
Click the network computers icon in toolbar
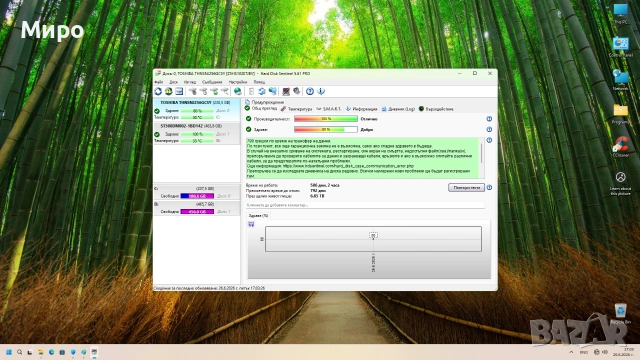tap(272, 91)
